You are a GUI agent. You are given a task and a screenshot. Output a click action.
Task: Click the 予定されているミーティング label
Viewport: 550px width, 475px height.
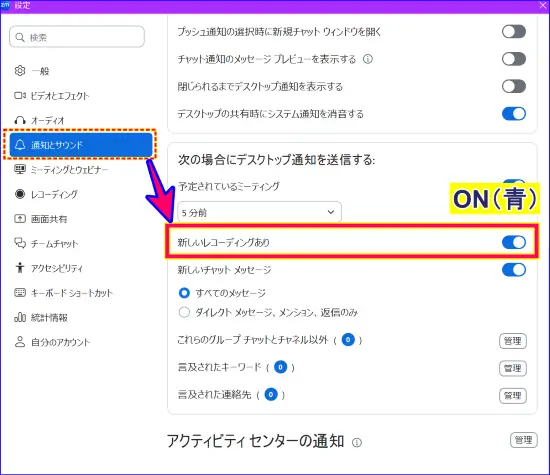point(229,186)
